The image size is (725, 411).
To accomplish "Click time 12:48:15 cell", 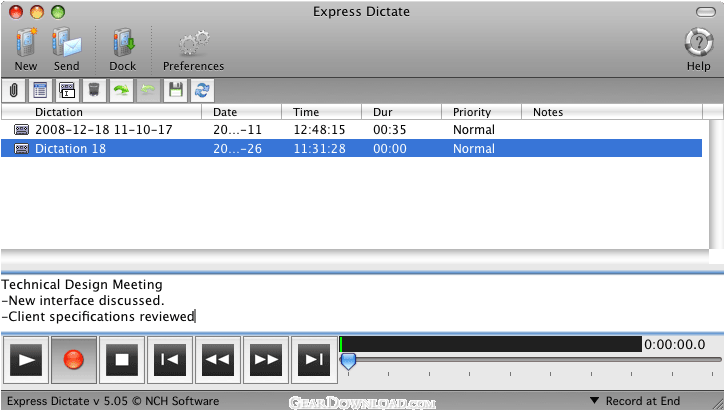I will pyautogui.click(x=319, y=130).
